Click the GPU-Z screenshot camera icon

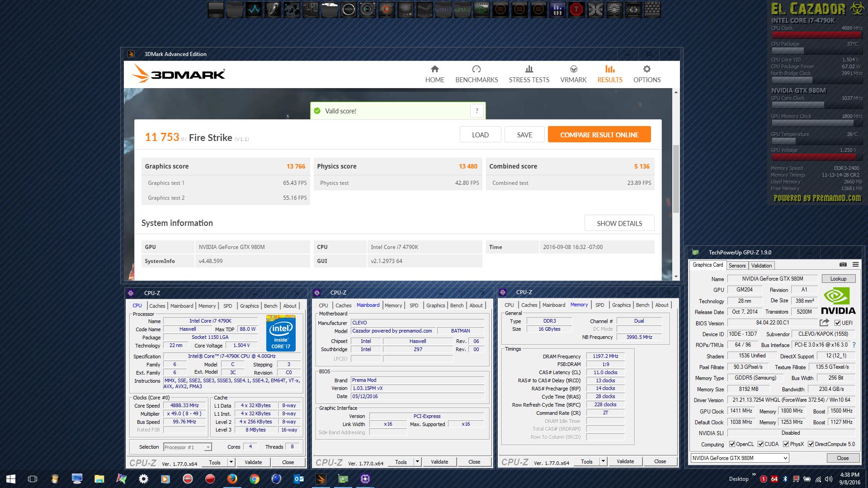[x=843, y=265]
